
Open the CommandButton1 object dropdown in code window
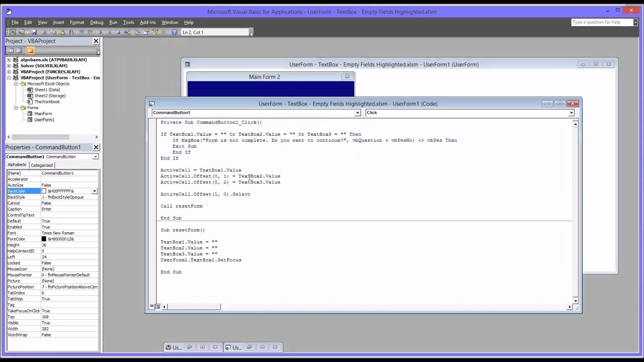coord(358,113)
